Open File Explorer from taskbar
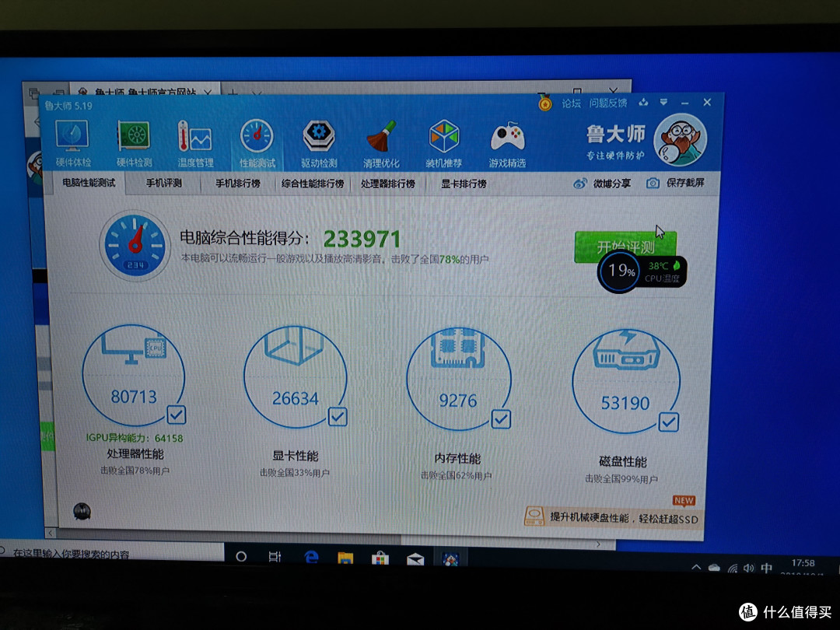Image resolution: width=840 pixels, height=630 pixels. [345, 558]
